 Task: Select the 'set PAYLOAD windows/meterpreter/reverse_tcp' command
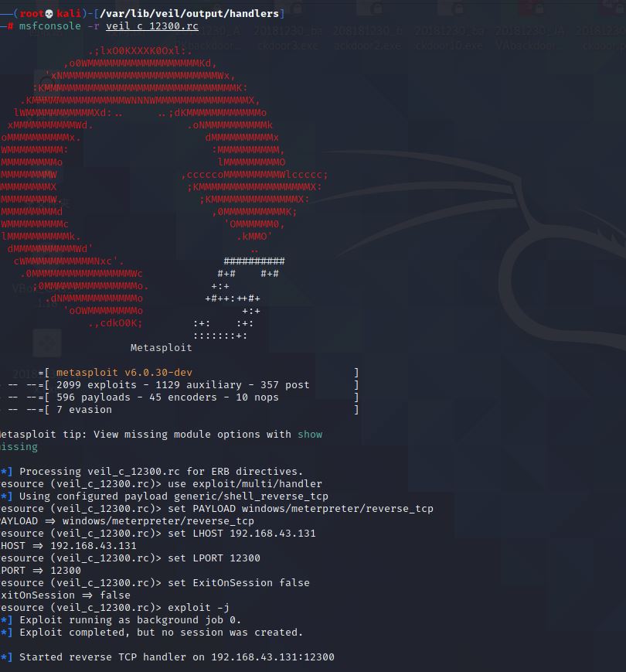pyautogui.click(x=301, y=509)
